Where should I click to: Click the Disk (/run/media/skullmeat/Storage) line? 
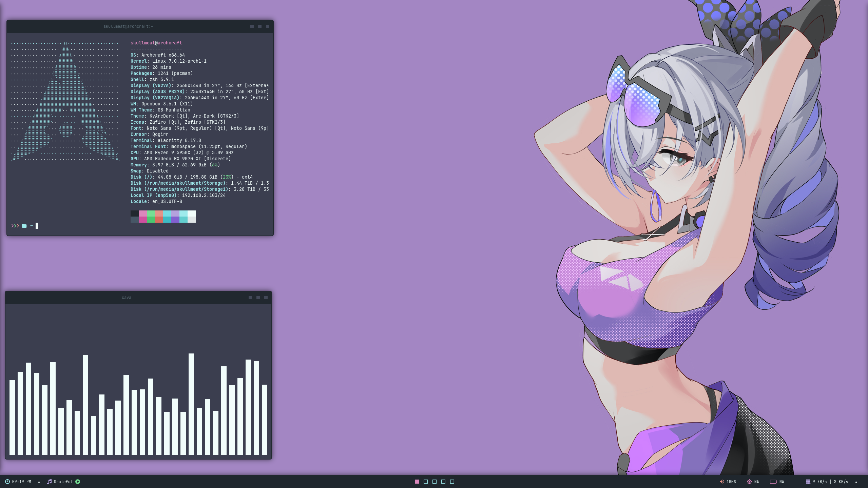(x=200, y=183)
